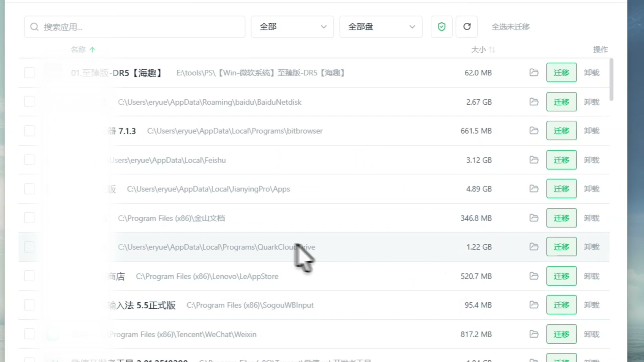This screenshot has width=644, height=362.
Task: Sort by 大小 column header
Action: pos(483,50)
